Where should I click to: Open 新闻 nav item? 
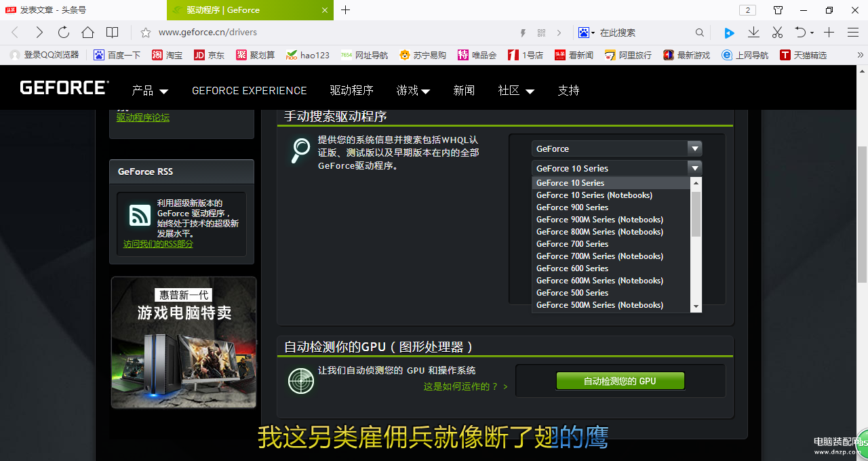coord(464,90)
